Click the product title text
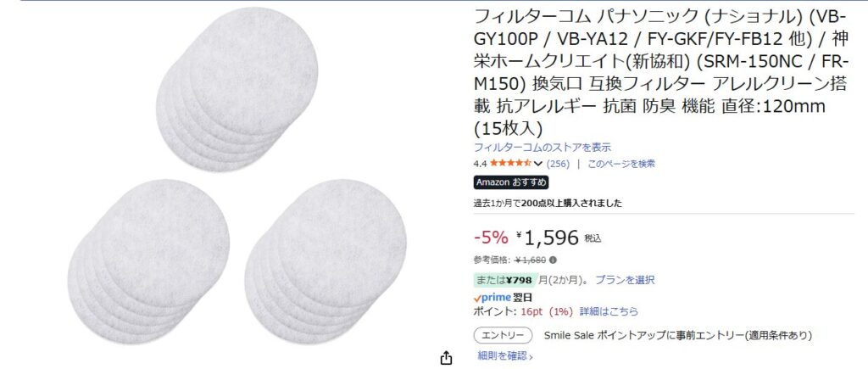 [660, 72]
